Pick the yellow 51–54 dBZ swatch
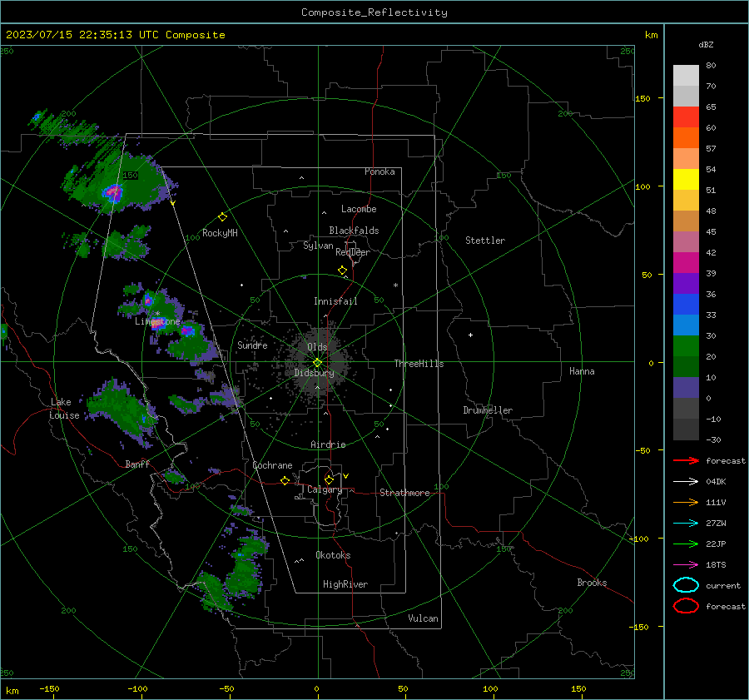The height and width of the screenshot is (700, 749). tap(686, 180)
